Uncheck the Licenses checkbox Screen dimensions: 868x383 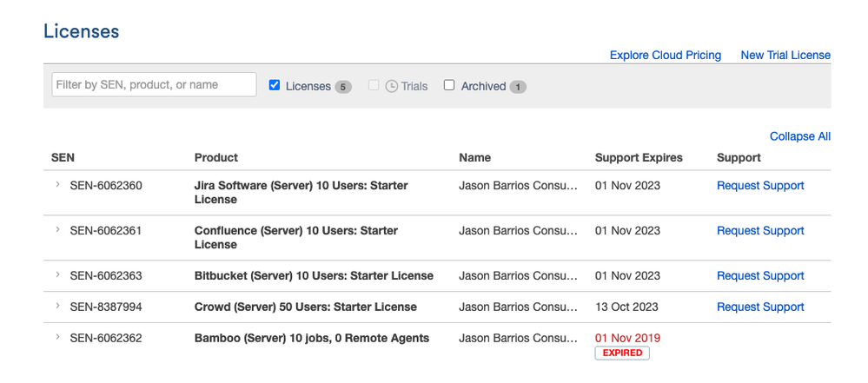[274, 85]
